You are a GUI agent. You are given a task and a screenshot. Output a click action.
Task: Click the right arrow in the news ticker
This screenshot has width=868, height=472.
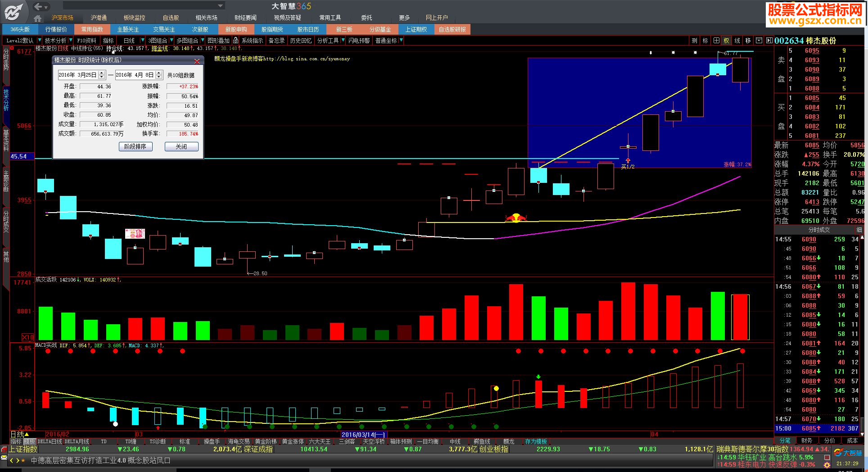coord(18,461)
